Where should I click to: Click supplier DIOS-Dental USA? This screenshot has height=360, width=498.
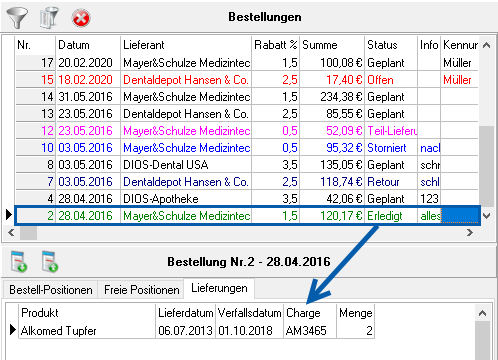(x=186, y=165)
